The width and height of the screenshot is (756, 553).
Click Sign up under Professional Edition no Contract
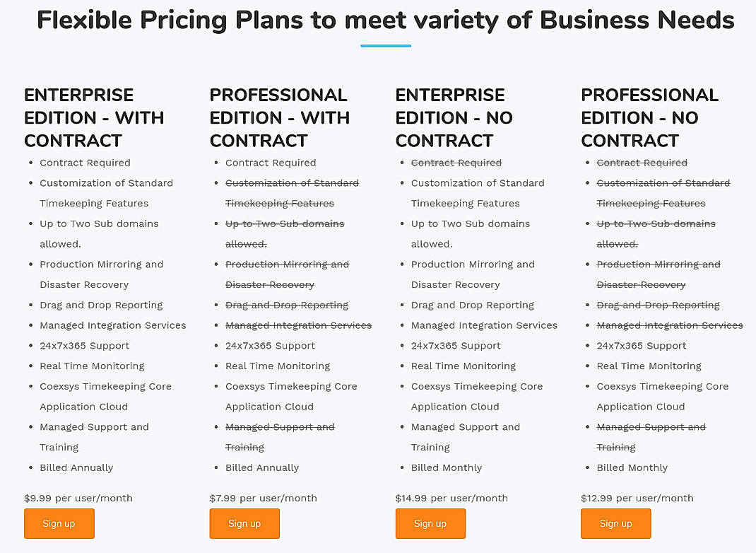point(615,523)
